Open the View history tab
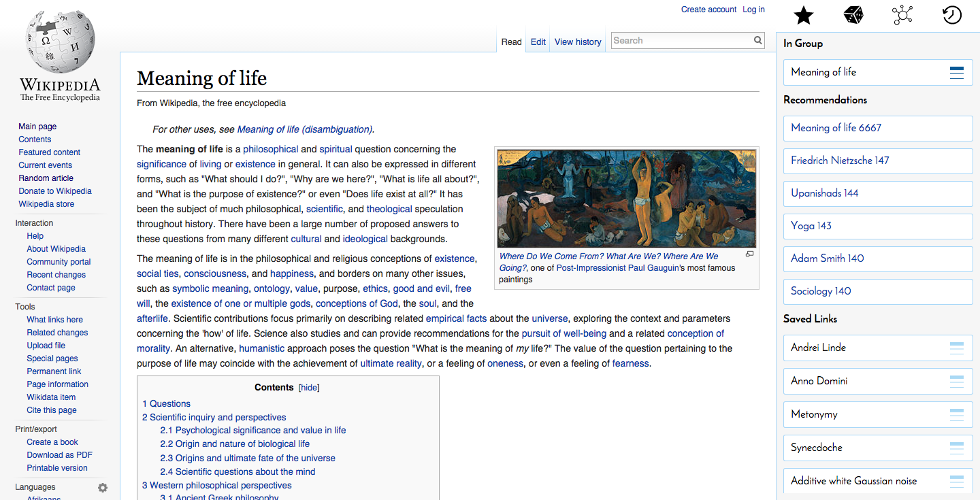Screen dimensions: 980x500 (578, 42)
